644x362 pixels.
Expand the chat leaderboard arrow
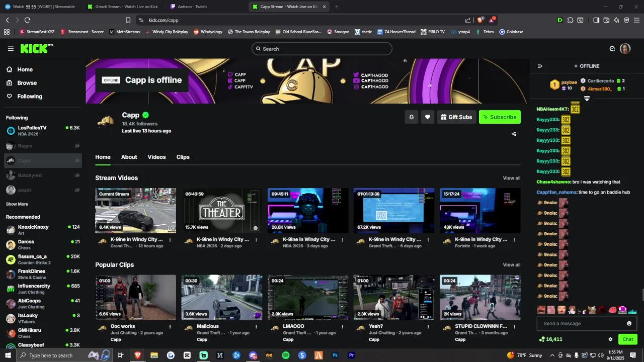pos(587,98)
